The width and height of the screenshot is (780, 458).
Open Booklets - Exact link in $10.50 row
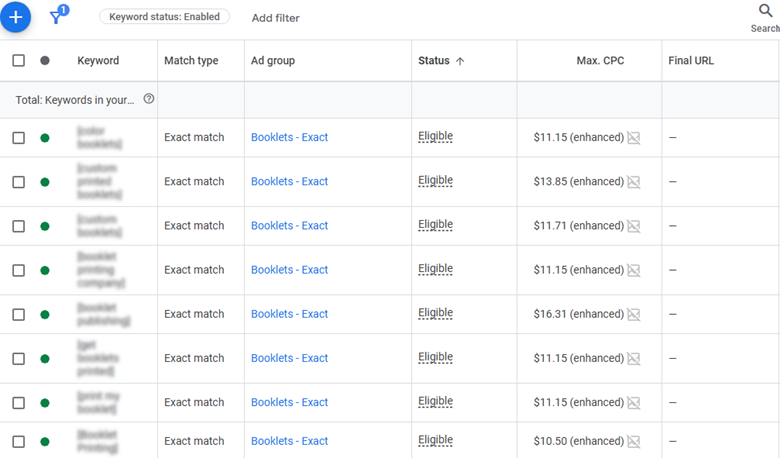[x=290, y=441]
